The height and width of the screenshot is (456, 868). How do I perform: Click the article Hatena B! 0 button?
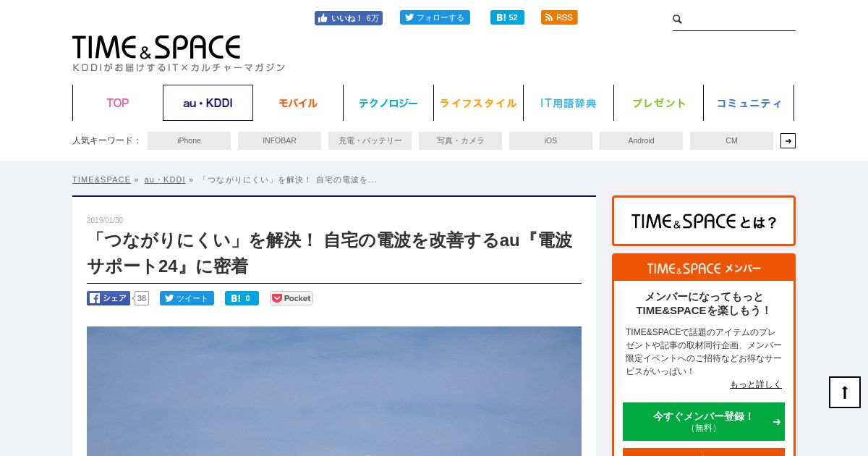[242, 298]
